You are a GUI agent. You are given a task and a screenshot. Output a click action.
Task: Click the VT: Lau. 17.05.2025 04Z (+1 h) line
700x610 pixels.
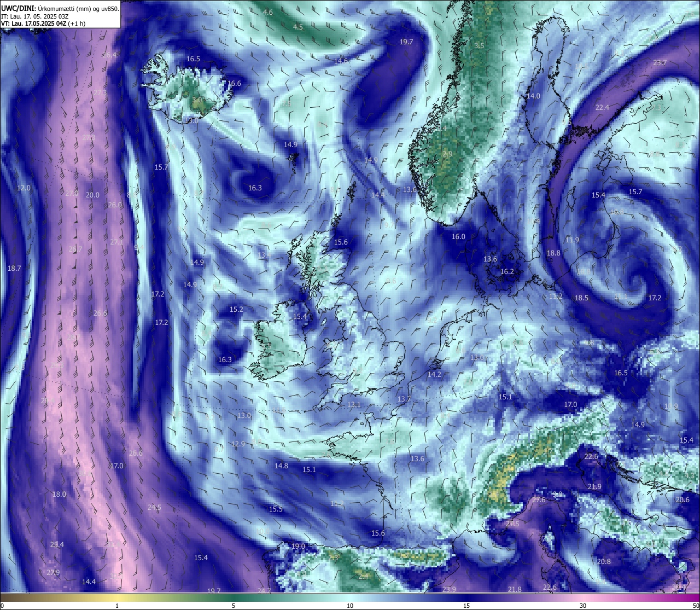(x=43, y=24)
